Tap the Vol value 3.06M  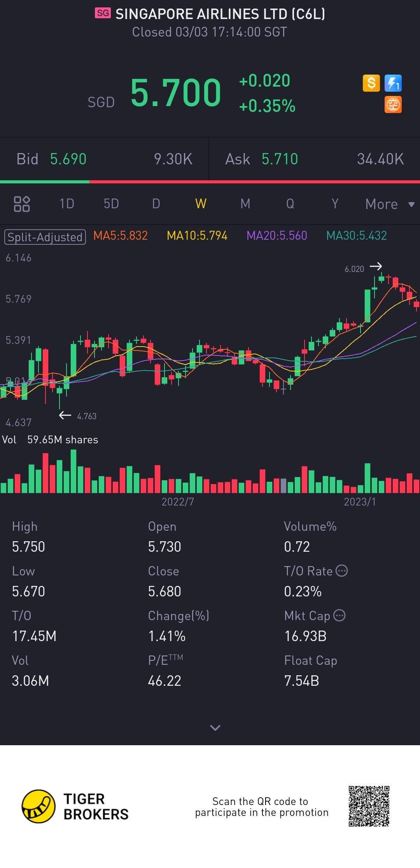(x=30, y=681)
